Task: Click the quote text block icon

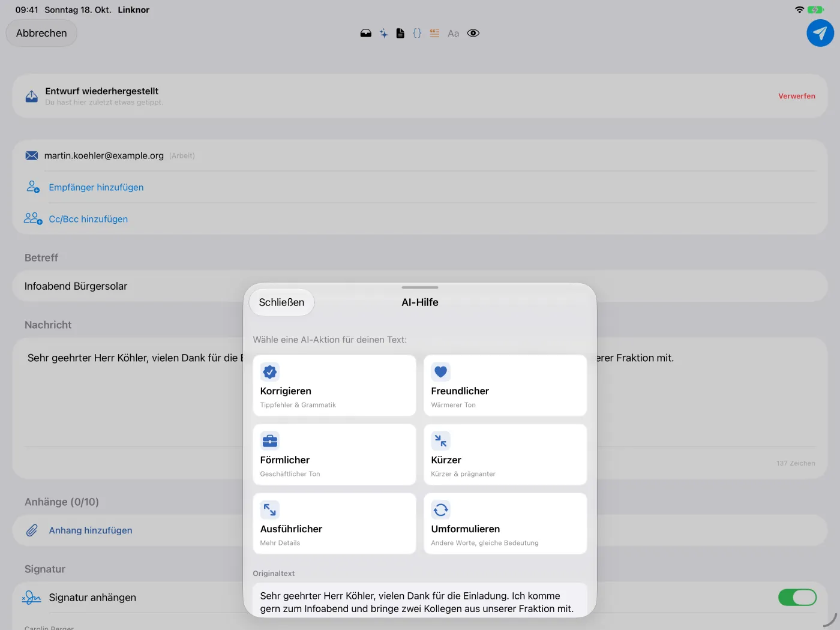Action: [x=434, y=34]
